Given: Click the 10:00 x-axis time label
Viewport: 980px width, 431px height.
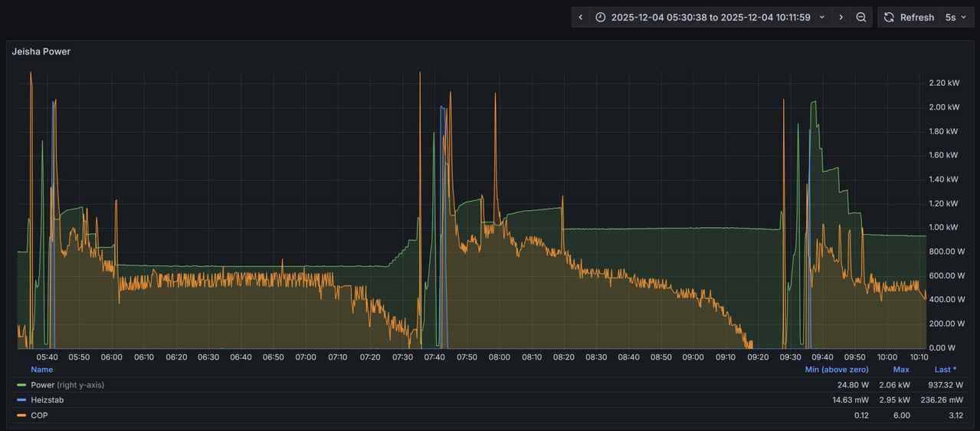Looking at the screenshot, I should [887, 357].
